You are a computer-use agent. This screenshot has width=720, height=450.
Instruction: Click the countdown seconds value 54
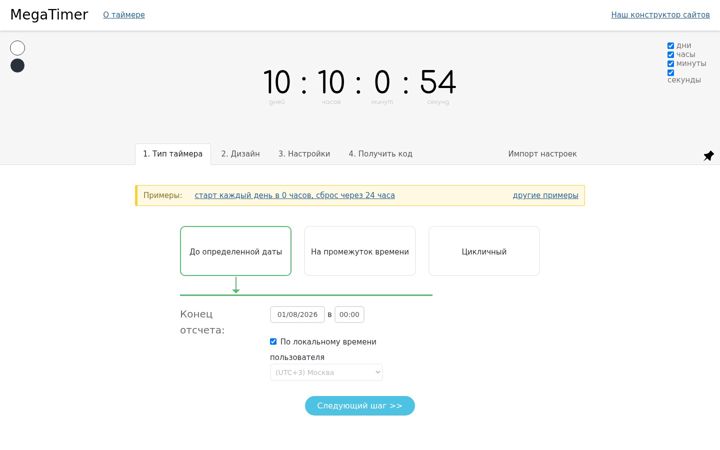[x=438, y=82]
